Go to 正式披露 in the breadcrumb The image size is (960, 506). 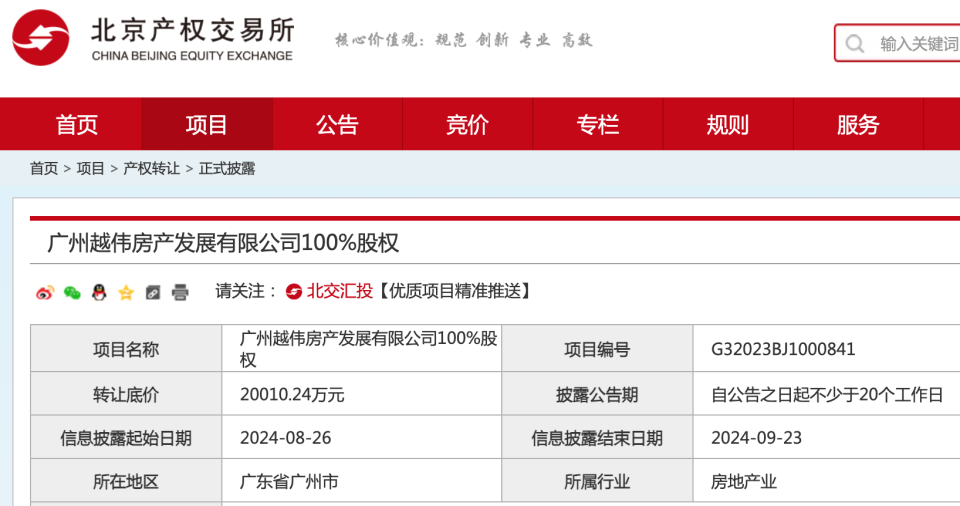tap(227, 168)
